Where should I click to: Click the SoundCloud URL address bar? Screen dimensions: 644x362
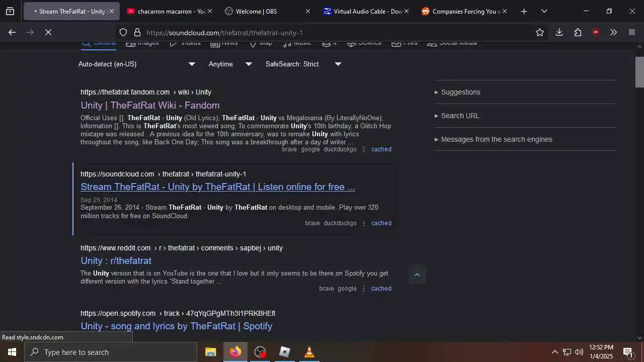click(332, 33)
